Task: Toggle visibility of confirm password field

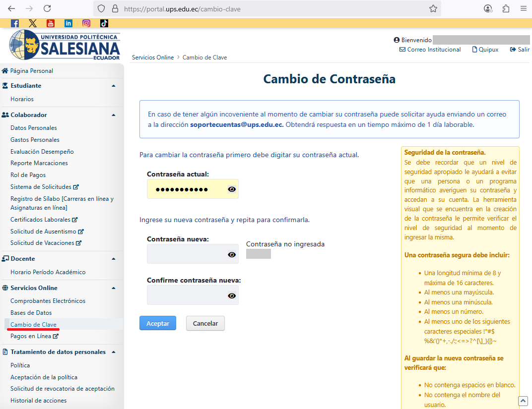Action: point(232,296)
